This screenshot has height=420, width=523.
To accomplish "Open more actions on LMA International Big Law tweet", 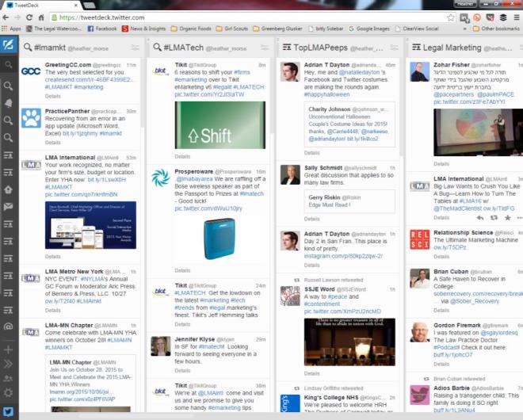I will pos(520,218).
